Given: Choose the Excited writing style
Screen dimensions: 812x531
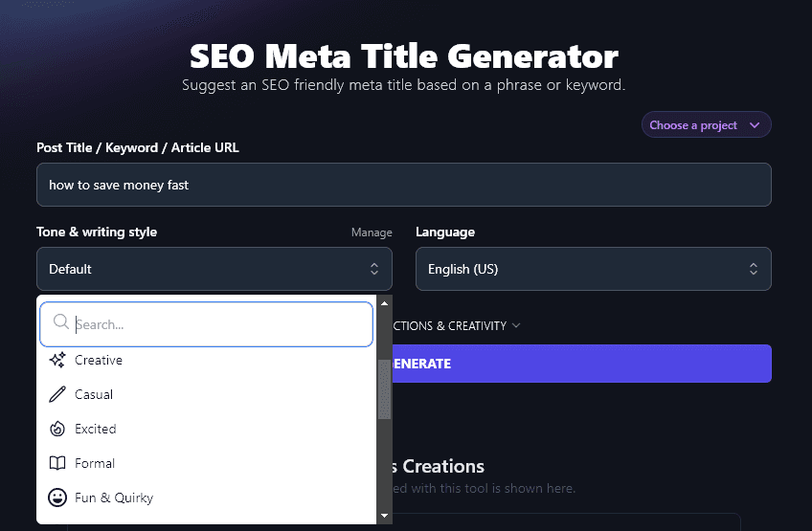Looking at the screenshot, I should tap(96, 430).
